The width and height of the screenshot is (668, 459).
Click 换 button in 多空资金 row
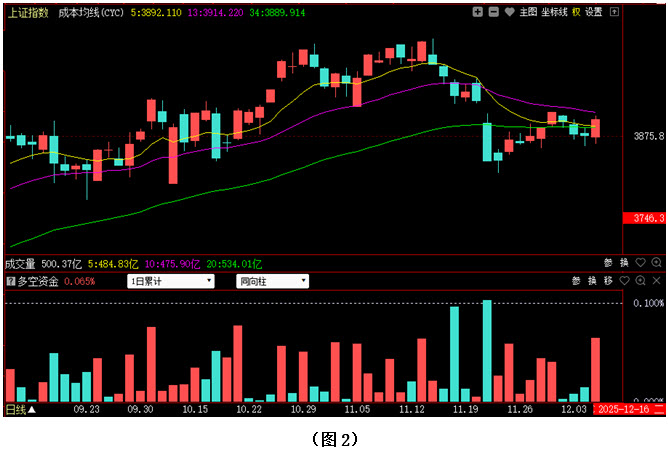592,281
